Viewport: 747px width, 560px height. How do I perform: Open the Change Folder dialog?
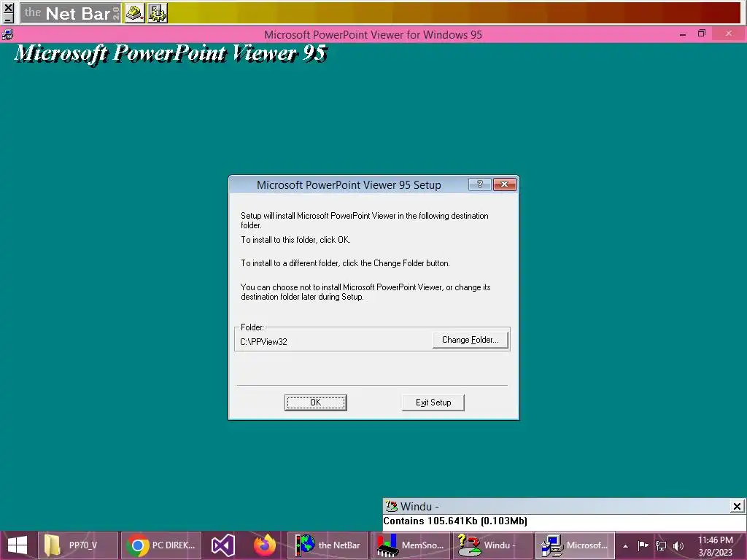(x=471, y=340)
